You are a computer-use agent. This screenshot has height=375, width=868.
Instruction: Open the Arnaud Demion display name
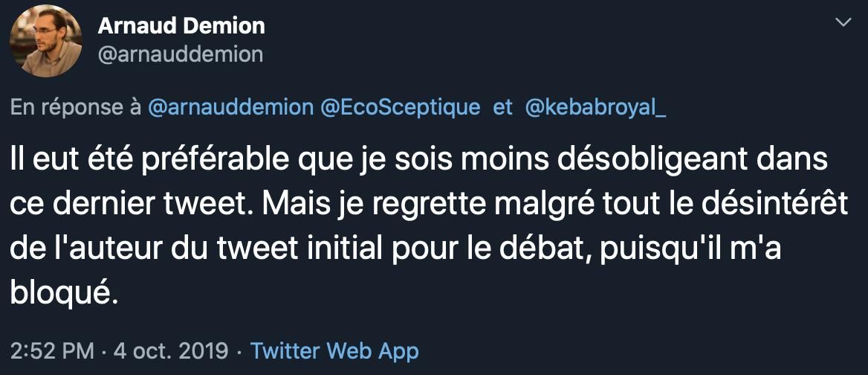[181, 26]
